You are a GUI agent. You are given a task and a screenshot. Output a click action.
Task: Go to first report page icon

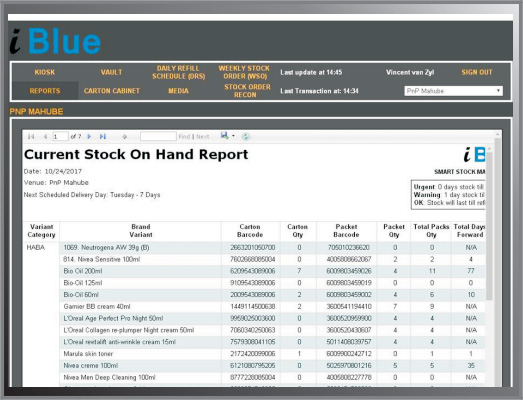31,136
